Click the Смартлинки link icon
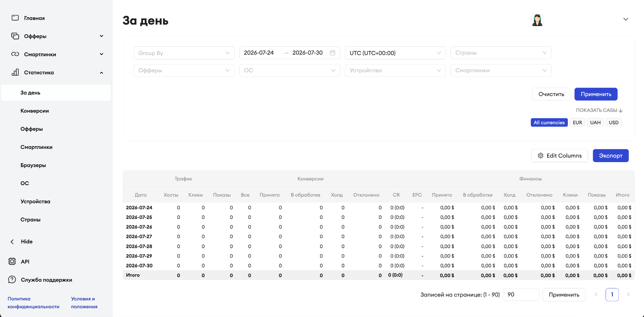644x317 pixels. click(15, 54)
